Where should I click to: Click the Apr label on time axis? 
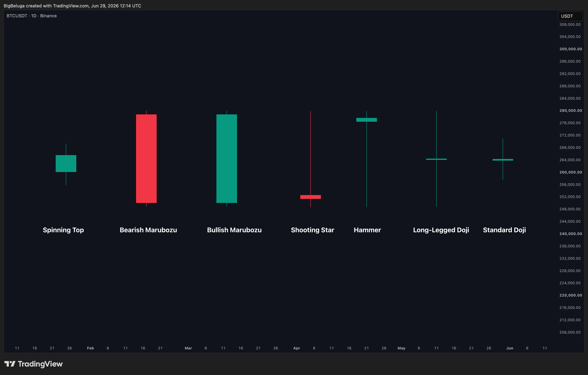click(x=296, y=348)
